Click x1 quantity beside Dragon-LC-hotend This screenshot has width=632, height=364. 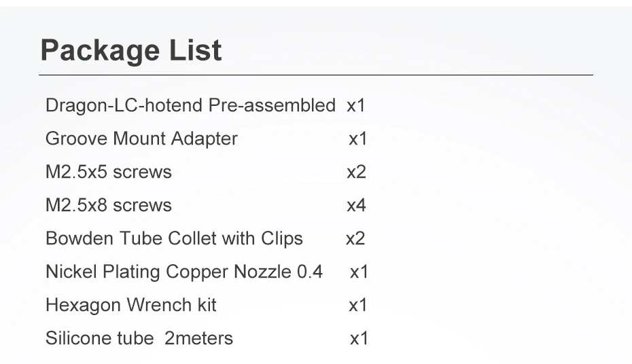pos(356,106)
